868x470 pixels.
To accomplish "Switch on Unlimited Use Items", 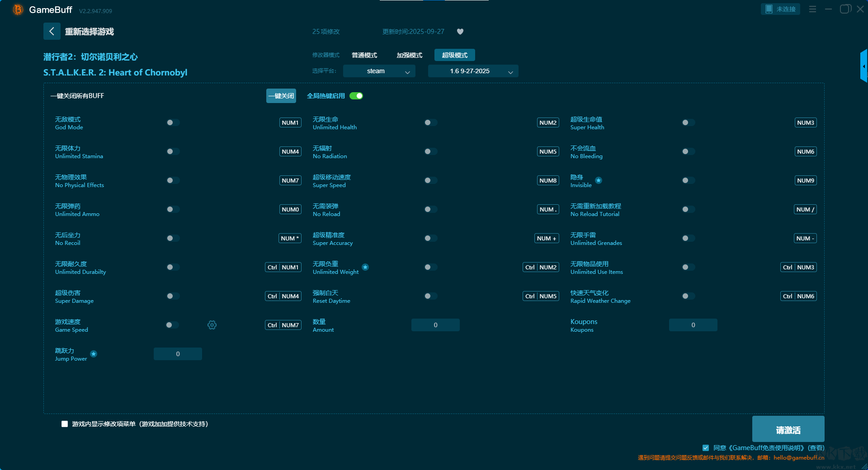I will click(x=688, y=267).
